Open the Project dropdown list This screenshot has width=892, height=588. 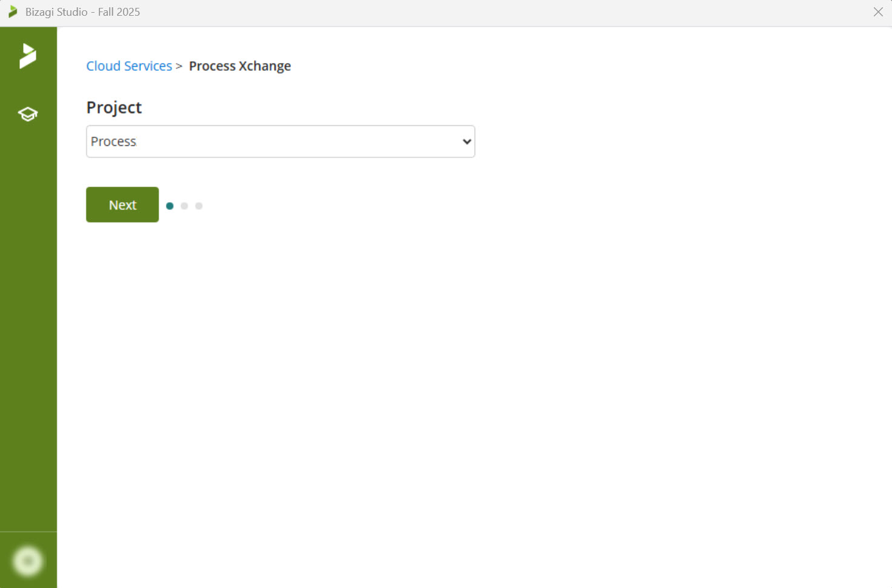pyautogui.click(x=280, y=142)
